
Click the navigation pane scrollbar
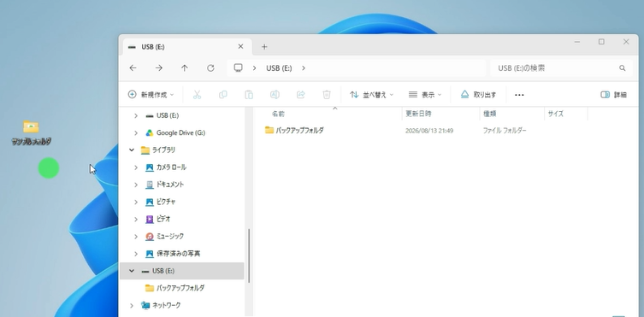coord(249,255)
